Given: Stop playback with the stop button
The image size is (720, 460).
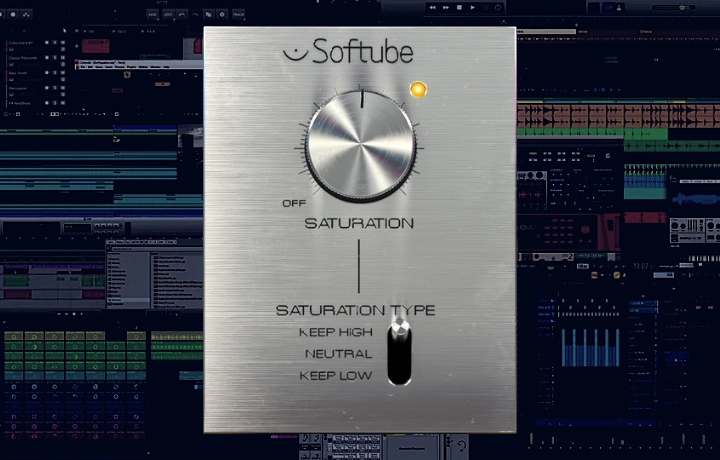Looking at the screenshot, I should (459, 7).
